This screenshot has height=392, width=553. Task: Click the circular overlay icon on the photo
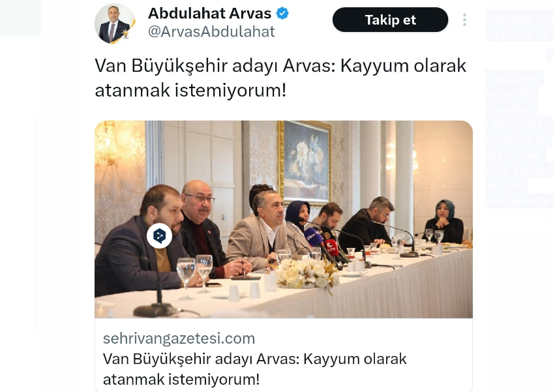[159, 235]
